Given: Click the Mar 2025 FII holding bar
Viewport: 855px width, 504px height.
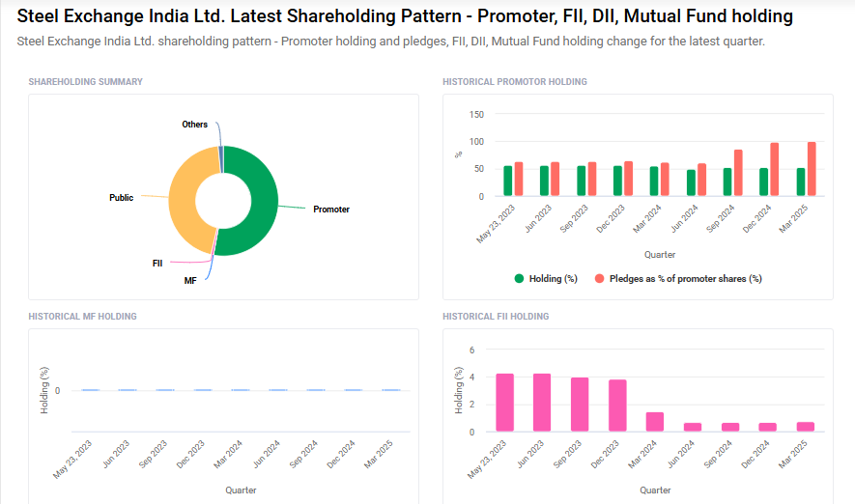Looking at the screenshot, I should (806, 427).
